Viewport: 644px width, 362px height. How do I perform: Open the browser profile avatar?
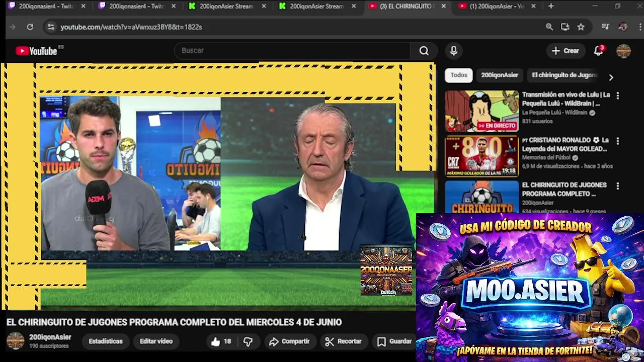coord(623,27)
